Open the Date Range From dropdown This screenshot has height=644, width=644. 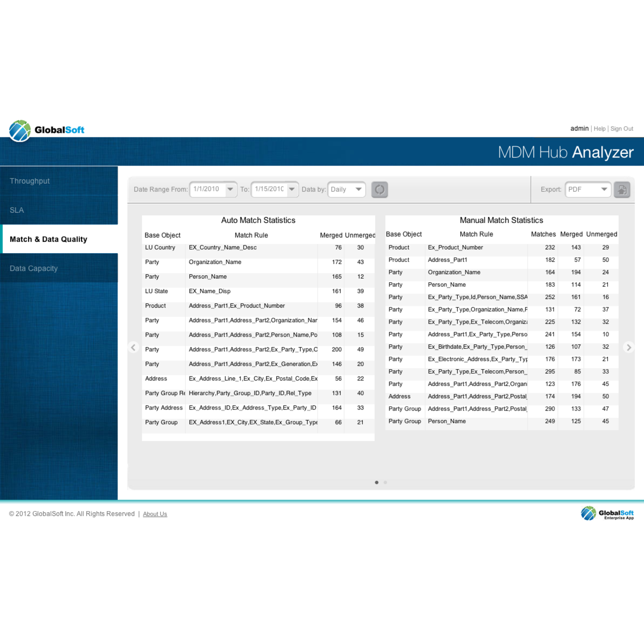pos(230,189)
